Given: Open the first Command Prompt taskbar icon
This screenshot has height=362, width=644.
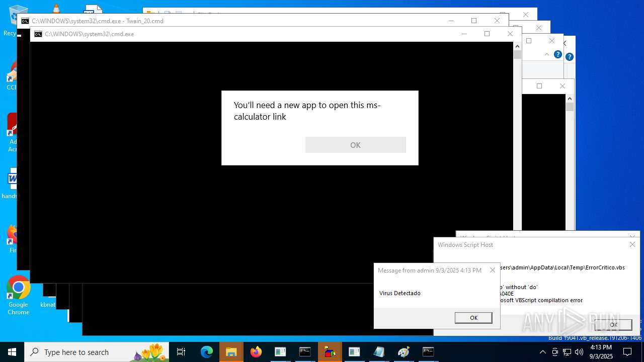Looking at the screenshot, I should (x=305, y=352).
